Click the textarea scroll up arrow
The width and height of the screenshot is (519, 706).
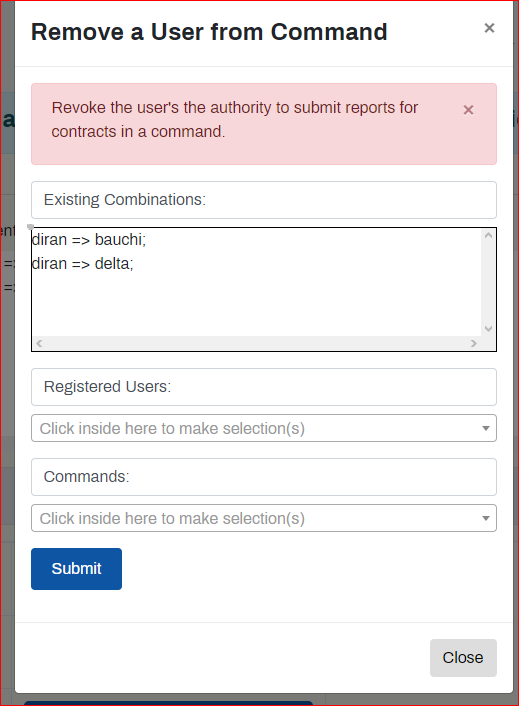tap(488, 235)
